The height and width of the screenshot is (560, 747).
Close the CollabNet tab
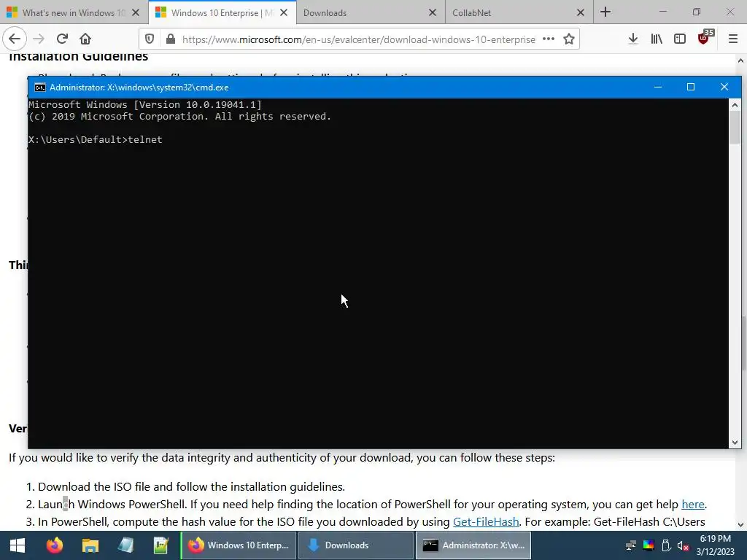[581, 12]
